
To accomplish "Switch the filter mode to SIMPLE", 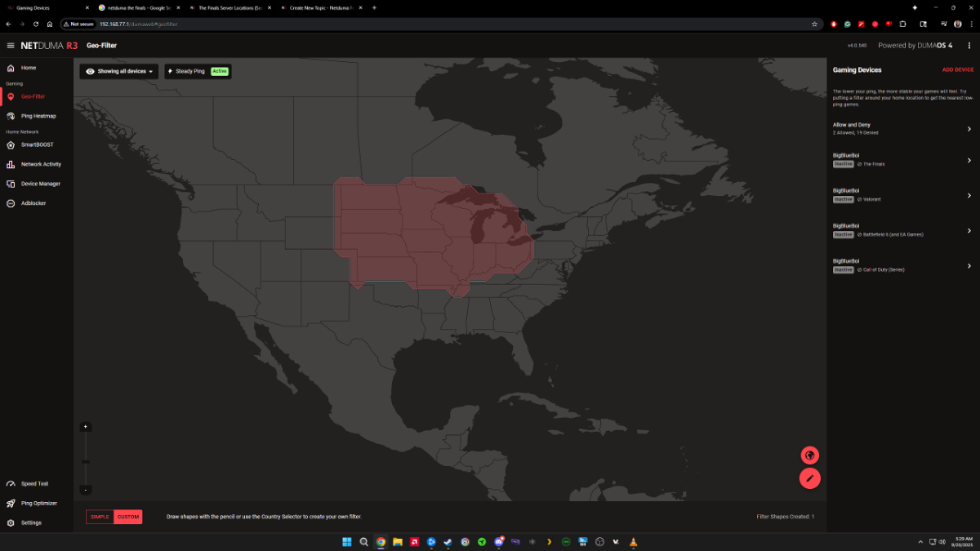I will tap(100, 517).
